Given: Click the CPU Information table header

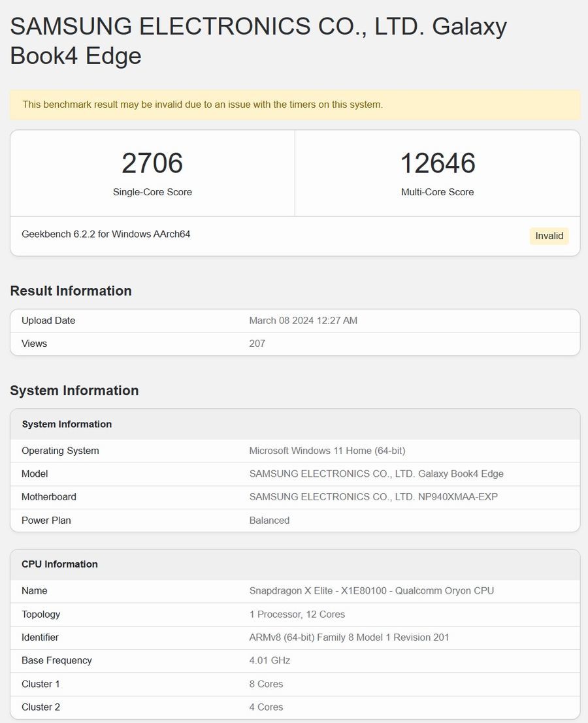Looking at the screenshot, I should coord(59,564).
